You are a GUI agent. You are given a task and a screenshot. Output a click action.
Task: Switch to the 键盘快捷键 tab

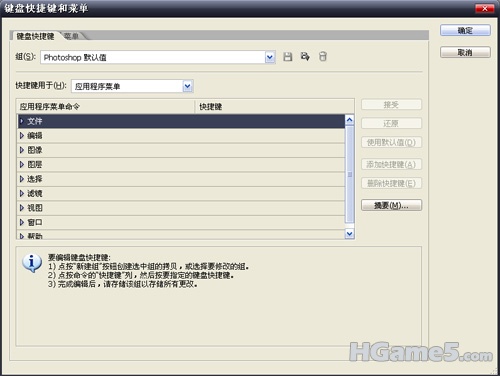[35, 36]
